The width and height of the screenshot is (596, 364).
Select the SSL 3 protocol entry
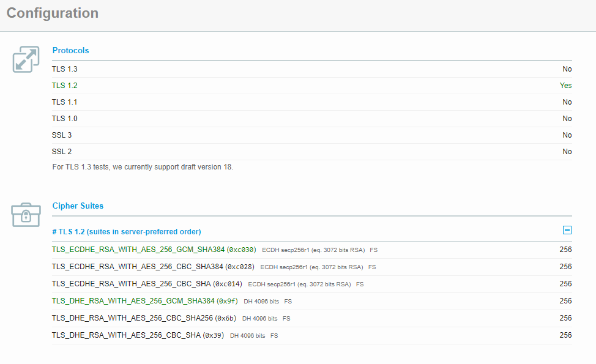point(62,135)
